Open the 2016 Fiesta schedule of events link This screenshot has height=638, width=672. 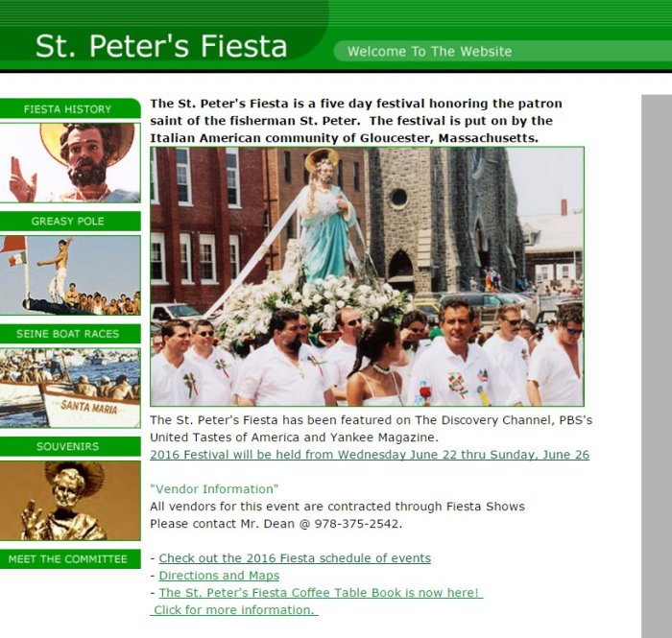tap(295, 558)
